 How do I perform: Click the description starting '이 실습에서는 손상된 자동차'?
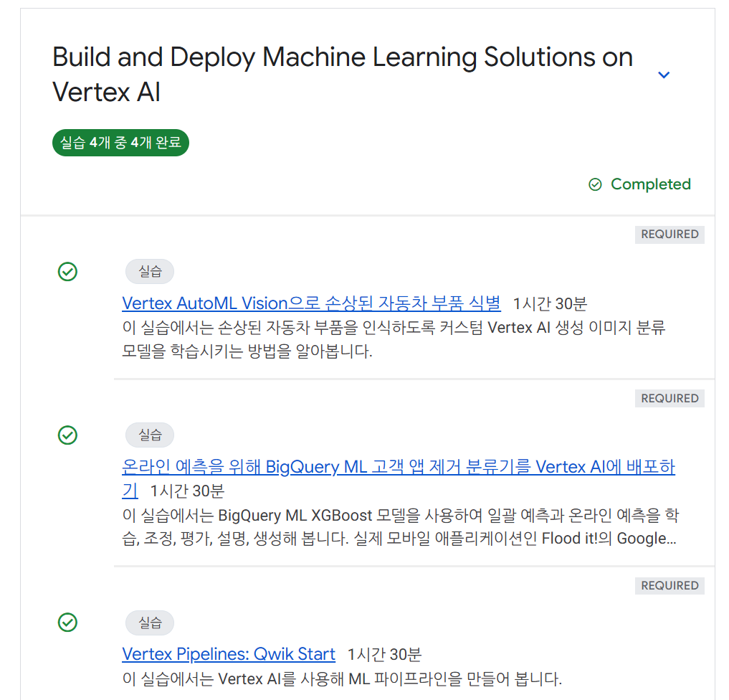[x=394, y=339]
